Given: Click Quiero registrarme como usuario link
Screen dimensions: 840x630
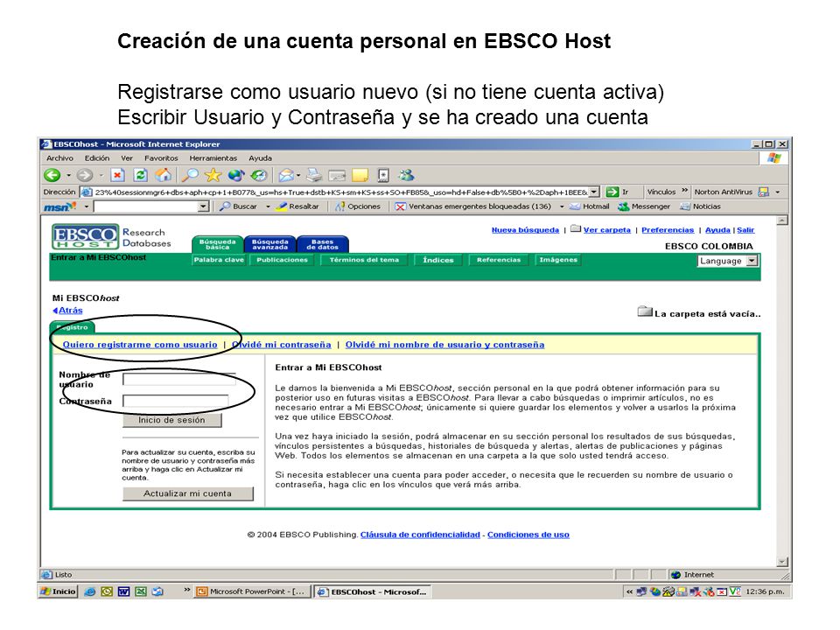Looking at the screenshot, I should [140, 345].
